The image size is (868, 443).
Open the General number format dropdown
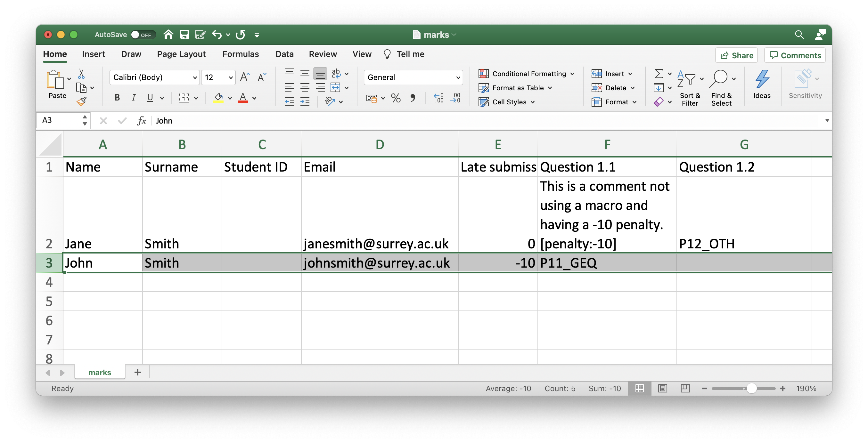458,77
